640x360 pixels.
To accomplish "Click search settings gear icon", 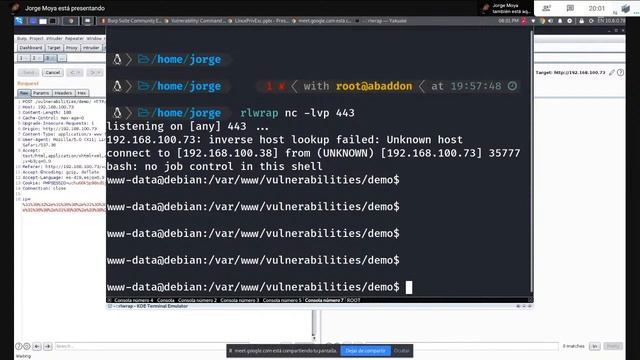I will coord(27,346).
